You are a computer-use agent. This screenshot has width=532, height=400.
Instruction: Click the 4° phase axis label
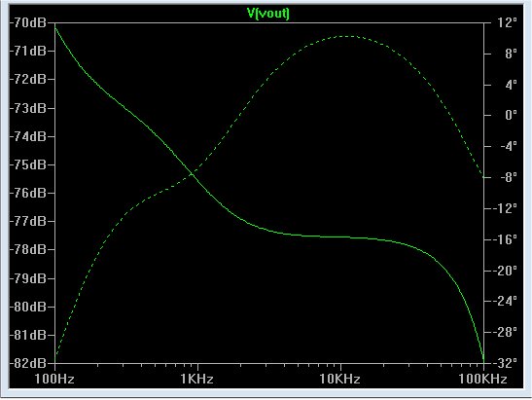pyautogui.click(x=511, y=85)
